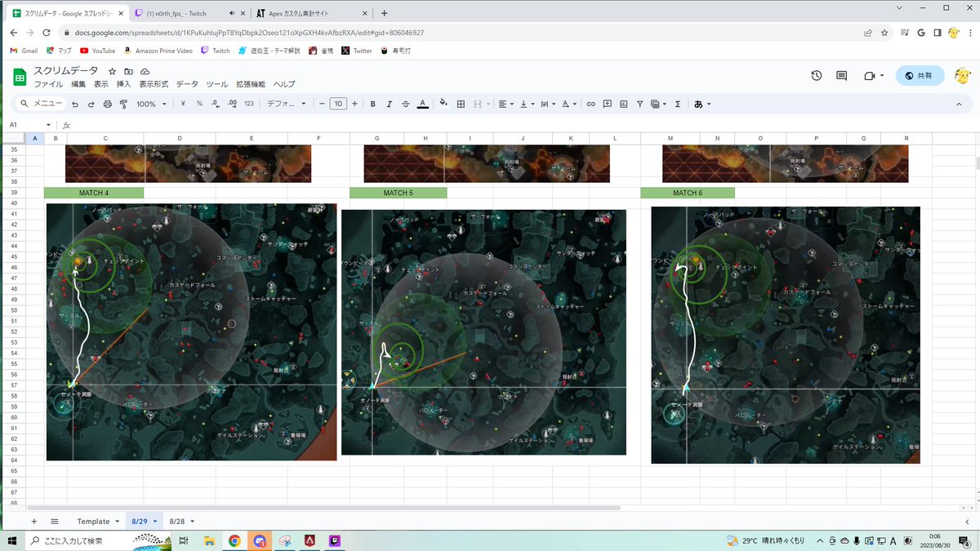The height and width of the screenshot is (551, 980).
Task: Insert chart from toolbar
Action: 624,104
